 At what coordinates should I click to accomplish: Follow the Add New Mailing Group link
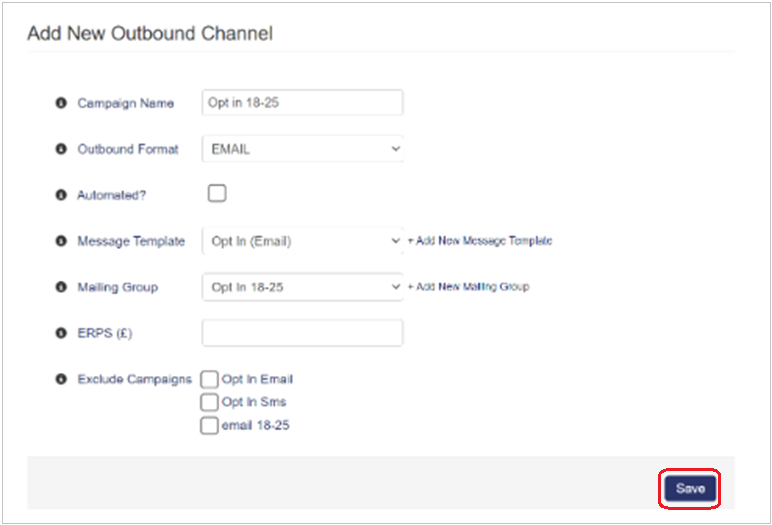pos(469,287)
